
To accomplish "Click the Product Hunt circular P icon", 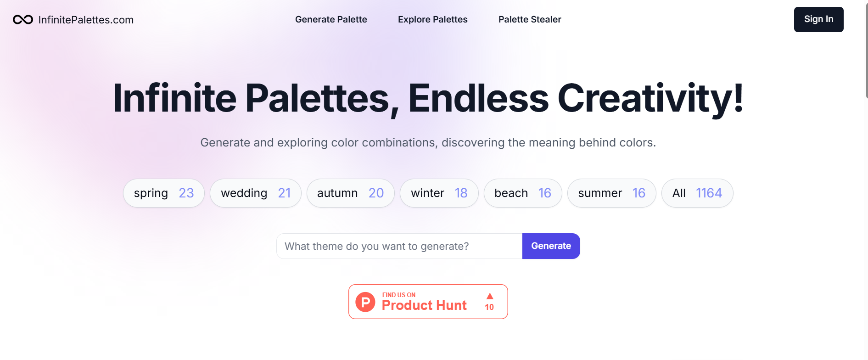I will (x=365, y=302).
